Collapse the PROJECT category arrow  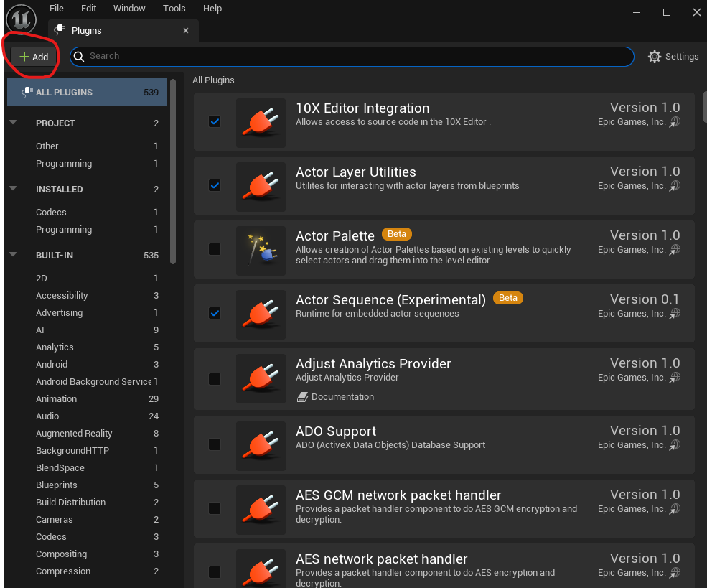[13, 122]
